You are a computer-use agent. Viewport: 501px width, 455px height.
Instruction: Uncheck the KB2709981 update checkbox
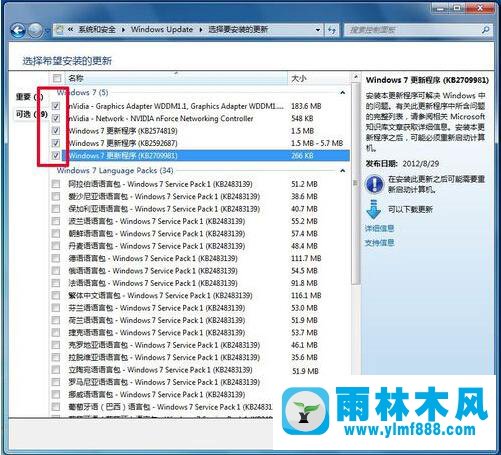pos(56,156)
